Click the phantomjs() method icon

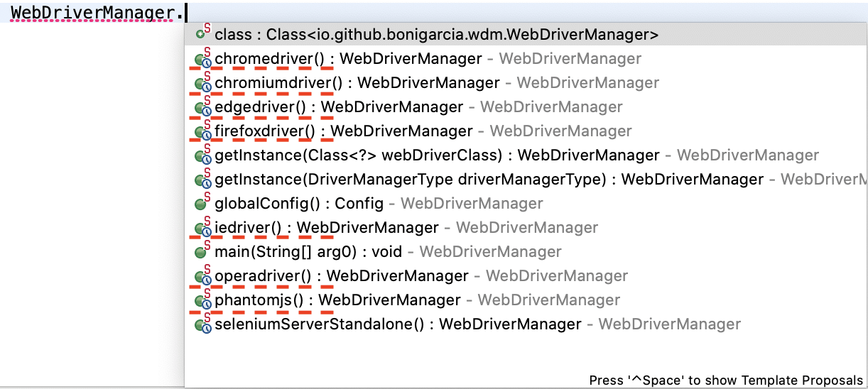[x=202, y=300]
